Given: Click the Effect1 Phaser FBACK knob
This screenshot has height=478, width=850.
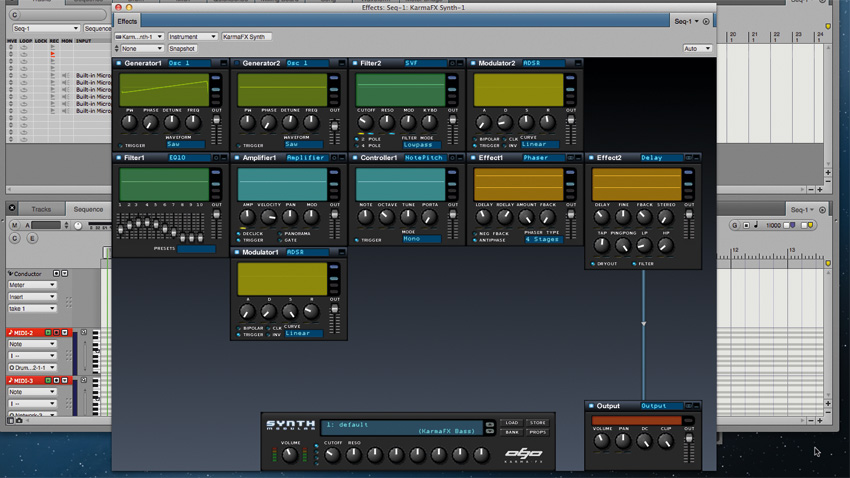Looking at the screenshot, I should [548, 217].
